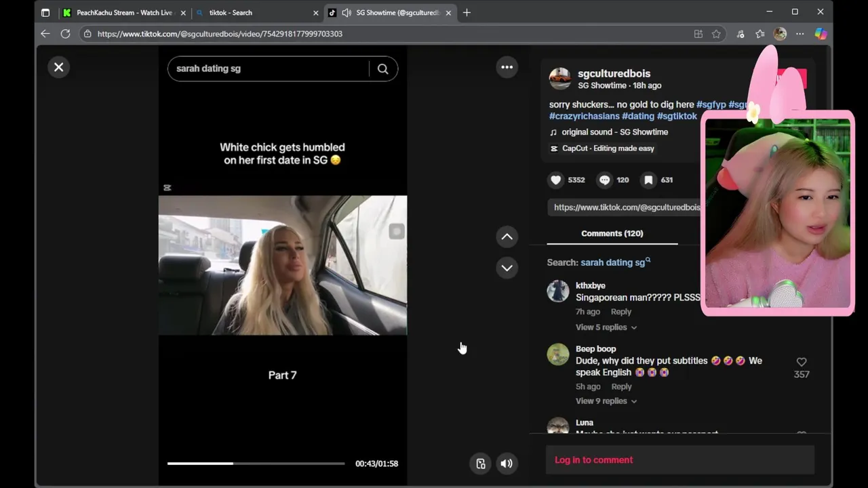Mute tab via speaker icon on SG Showtime tab
Viewport: 868px width, 488px height.
347,12
